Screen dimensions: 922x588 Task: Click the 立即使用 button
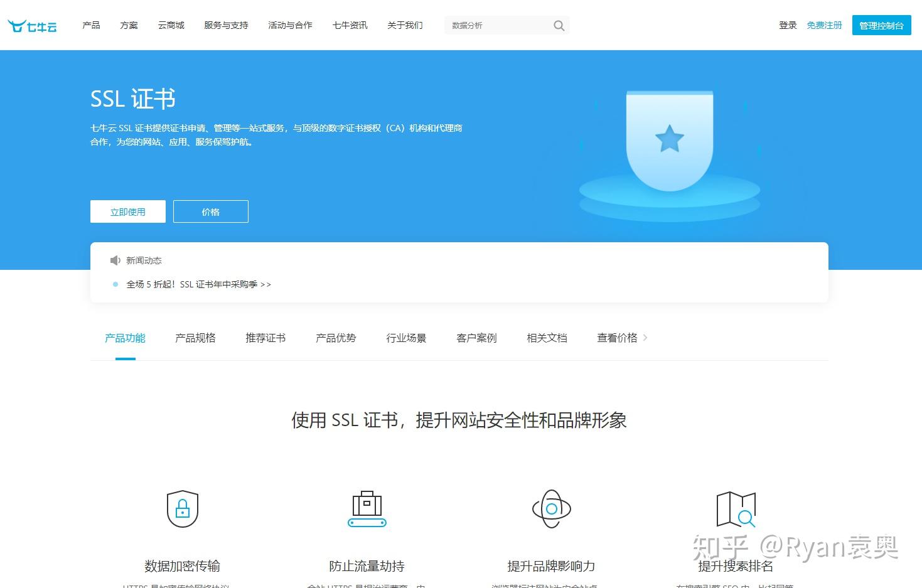(x=128, y=211)
